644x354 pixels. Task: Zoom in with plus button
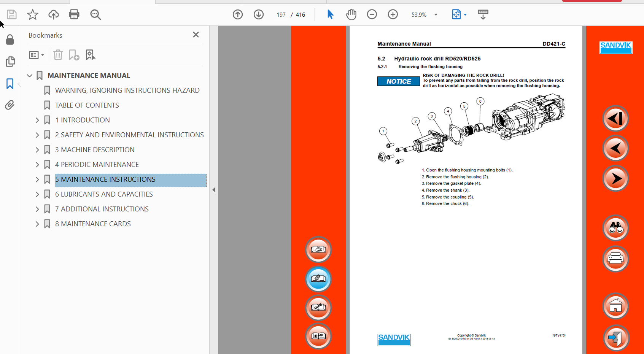tap(393, 15)
